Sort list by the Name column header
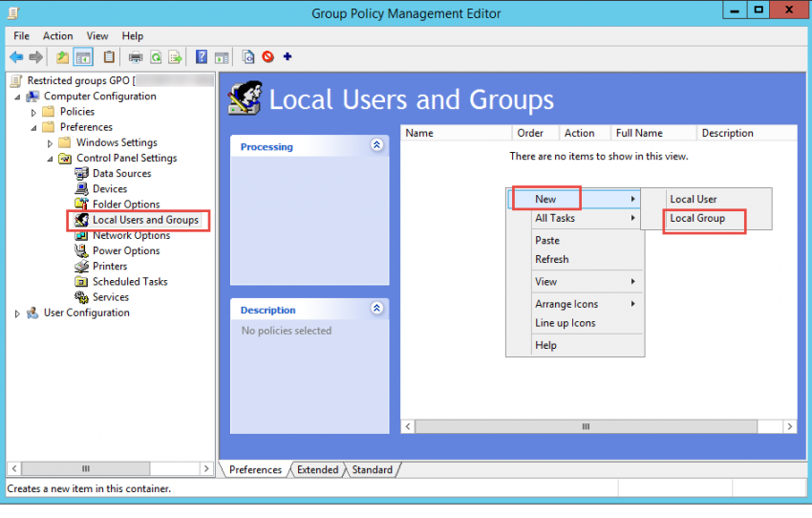The height and width of the screenshot is (518, 812). point(457,133)
